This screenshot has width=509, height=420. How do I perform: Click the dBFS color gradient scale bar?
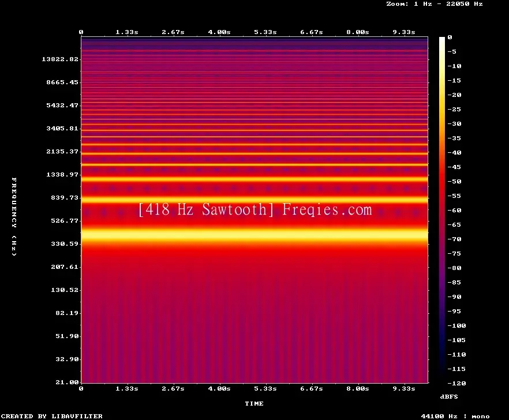(x=442, y=210)
